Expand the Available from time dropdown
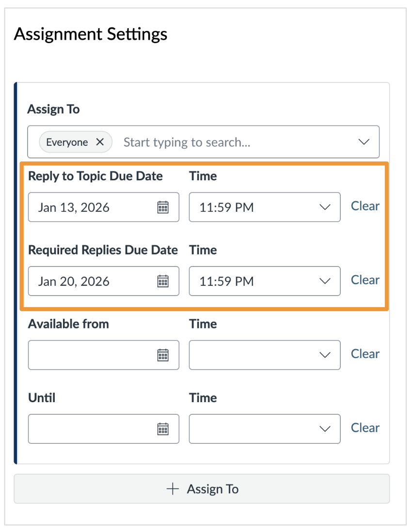Screen dimensions: 413x532 point(327,355)
